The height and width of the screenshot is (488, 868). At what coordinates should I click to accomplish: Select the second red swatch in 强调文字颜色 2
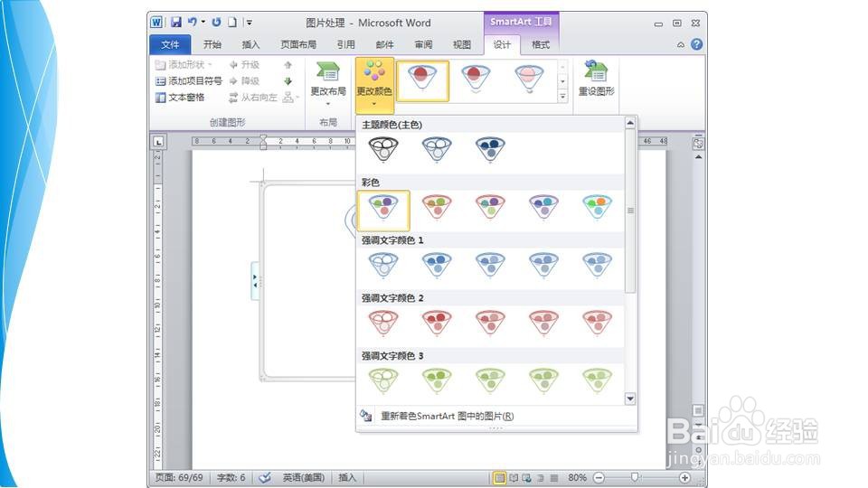point(438,324)
